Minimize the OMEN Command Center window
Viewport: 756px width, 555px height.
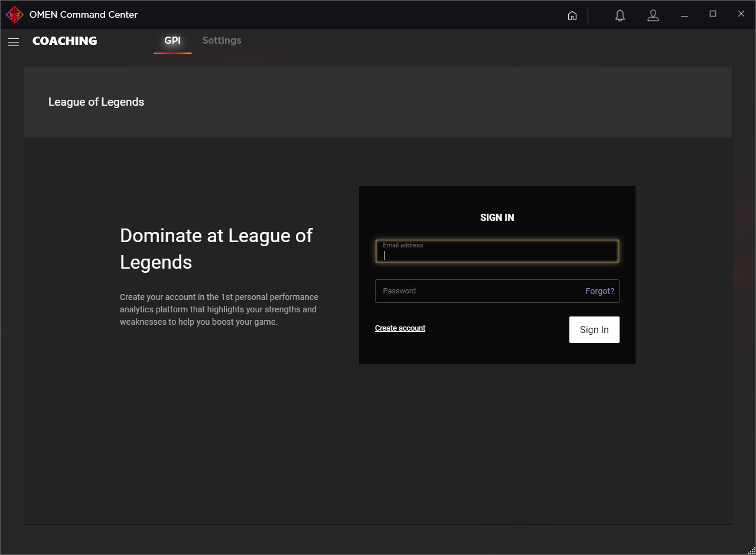(685, 15)
